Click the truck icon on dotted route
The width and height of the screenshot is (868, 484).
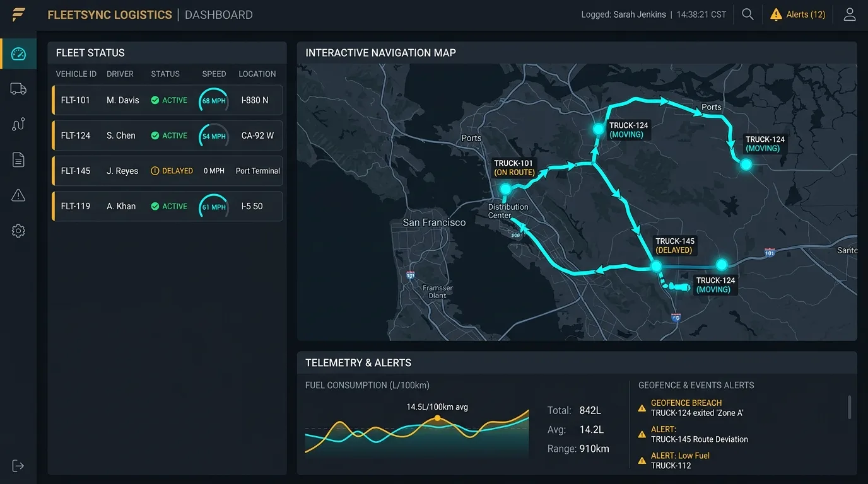pyautogui.click(x=680, y=287)
